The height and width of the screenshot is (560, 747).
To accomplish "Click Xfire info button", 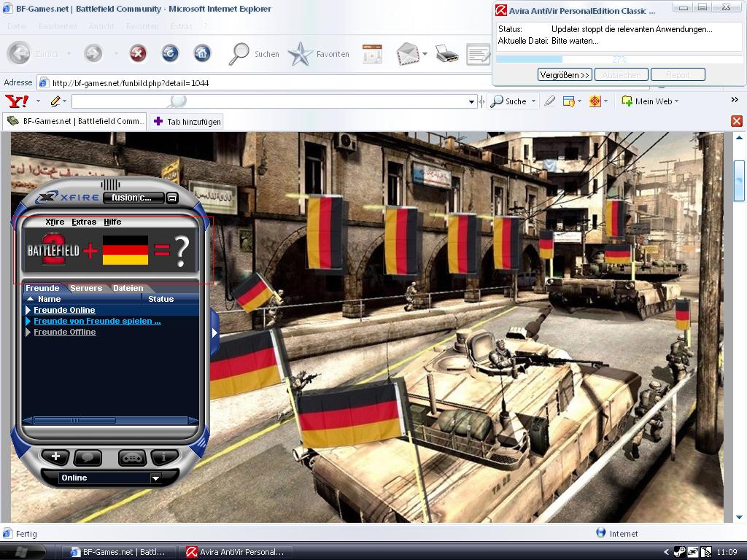I will pyautogui.click(x=164, y=456).
